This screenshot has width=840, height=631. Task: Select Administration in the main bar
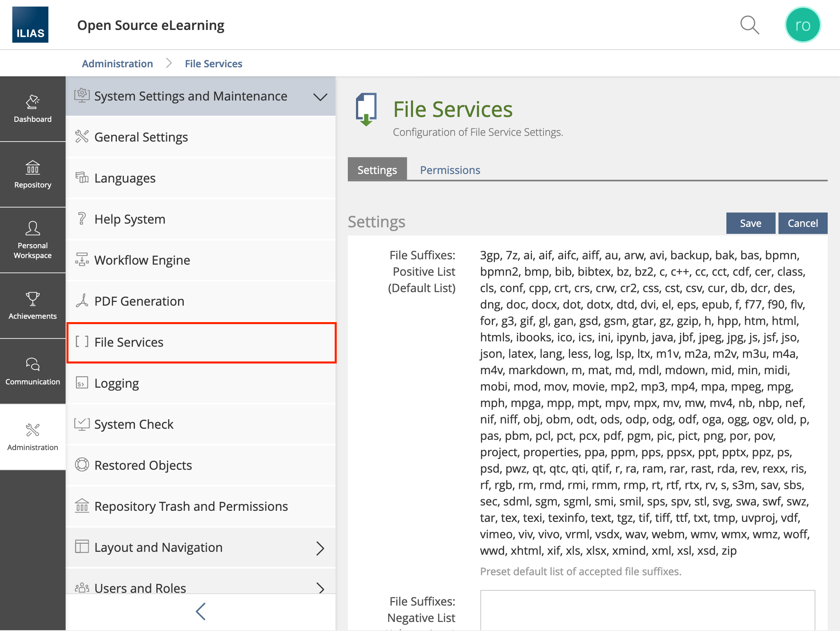pyautogui.click(x=33, y=437)
